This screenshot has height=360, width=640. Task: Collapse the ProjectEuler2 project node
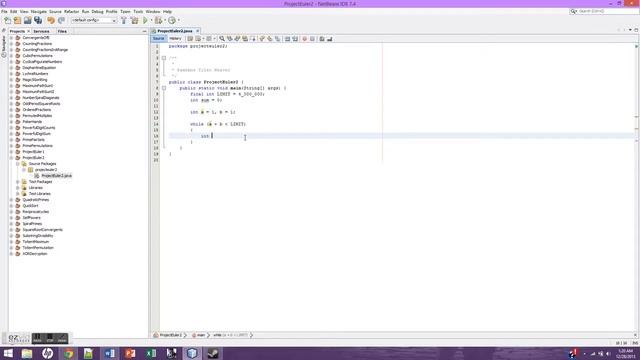(11, 158)
